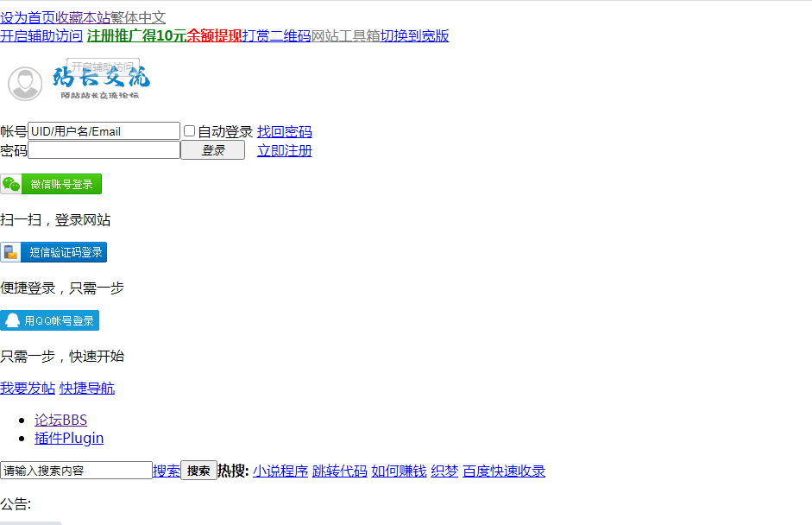Search hot keyword 织梦
Image resolution: width=812 pixels, height=525 pixels.
point(444,471)
